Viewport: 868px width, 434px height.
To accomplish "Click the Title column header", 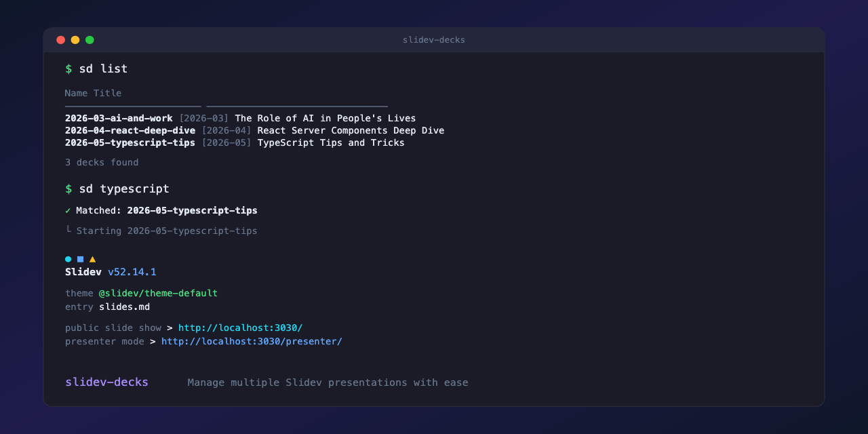I will click(x=107, y=93).
